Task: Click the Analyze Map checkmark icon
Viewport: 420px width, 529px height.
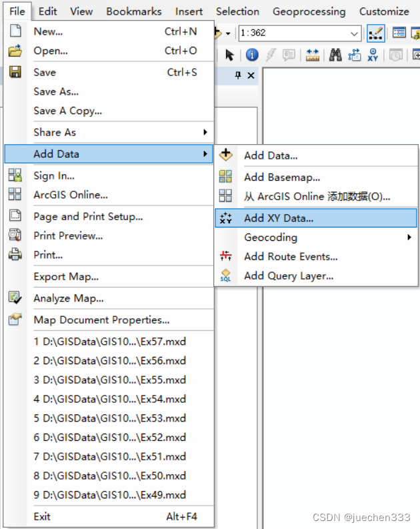Action: point(15,298)
